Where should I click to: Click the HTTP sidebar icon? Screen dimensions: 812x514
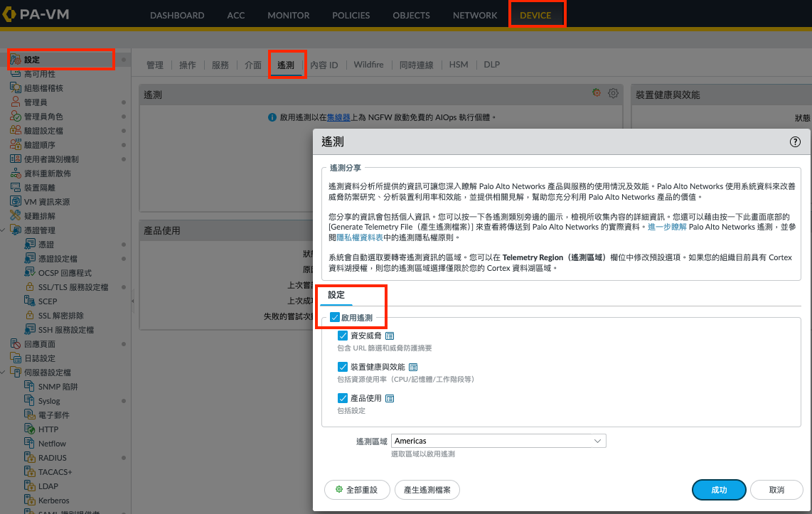pos(30,429)
